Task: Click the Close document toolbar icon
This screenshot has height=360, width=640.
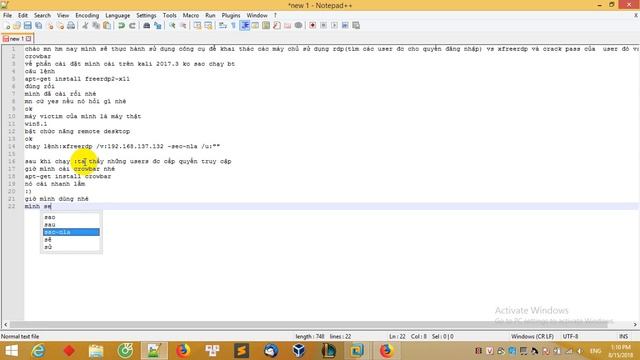Action: click(49, 26)
